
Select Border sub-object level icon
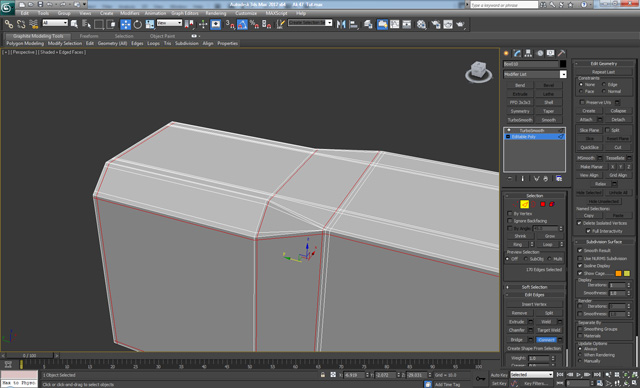pos(533,204)
